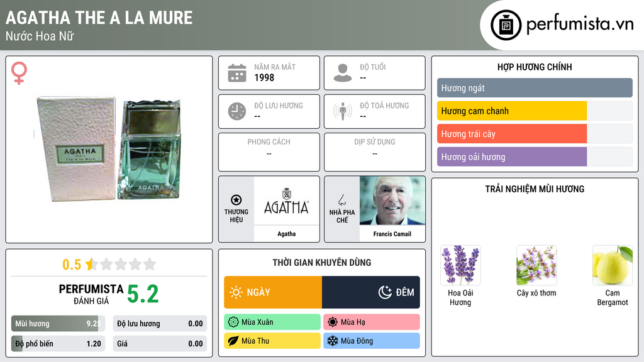Click the perfumista.vn perfume bottle logo icon
This screenshot has height=362, width=644.
506,25
